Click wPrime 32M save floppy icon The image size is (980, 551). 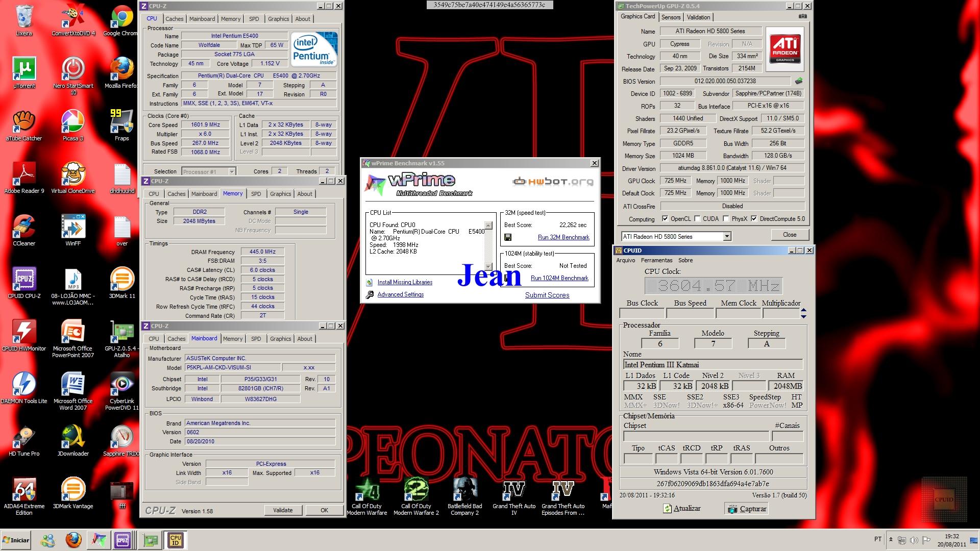pyautogui.click(x=507, y=237)
